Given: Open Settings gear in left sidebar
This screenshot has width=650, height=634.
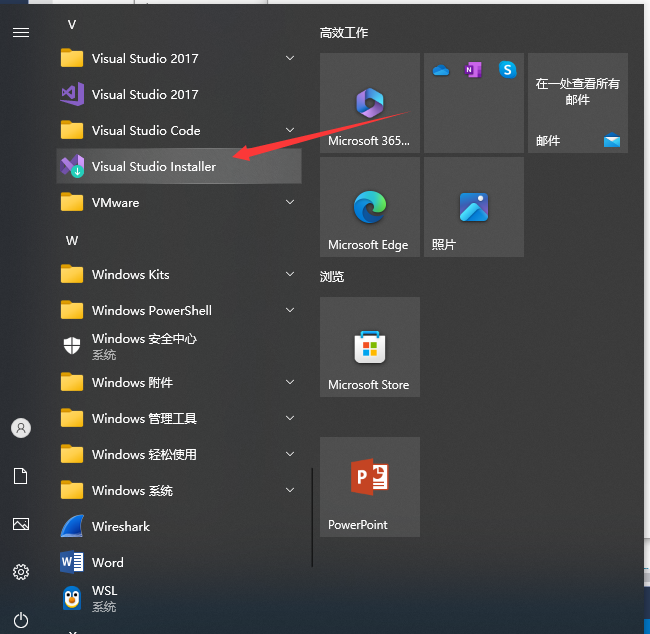Looking at the screenshot, I should coord(21,572).
